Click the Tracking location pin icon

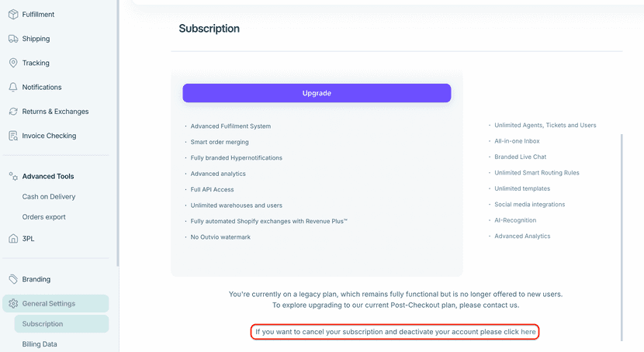pyautogui.click(x=13, y=63)
